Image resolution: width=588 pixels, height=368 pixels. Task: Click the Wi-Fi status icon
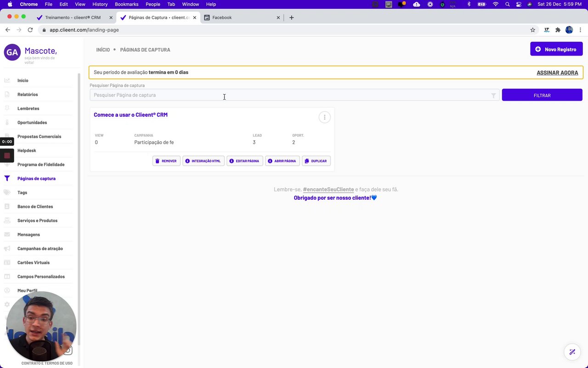pos(495,4)
